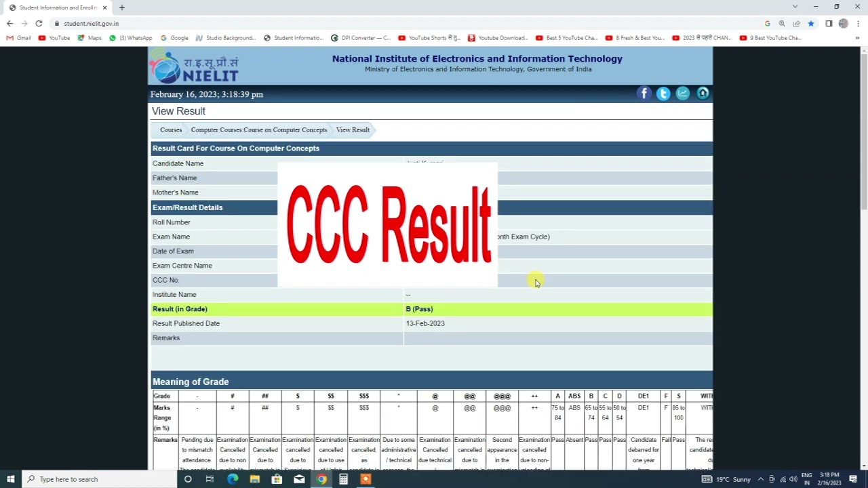Select View Result breadcrumb
The image size is (868, 488).
point(353,129)
